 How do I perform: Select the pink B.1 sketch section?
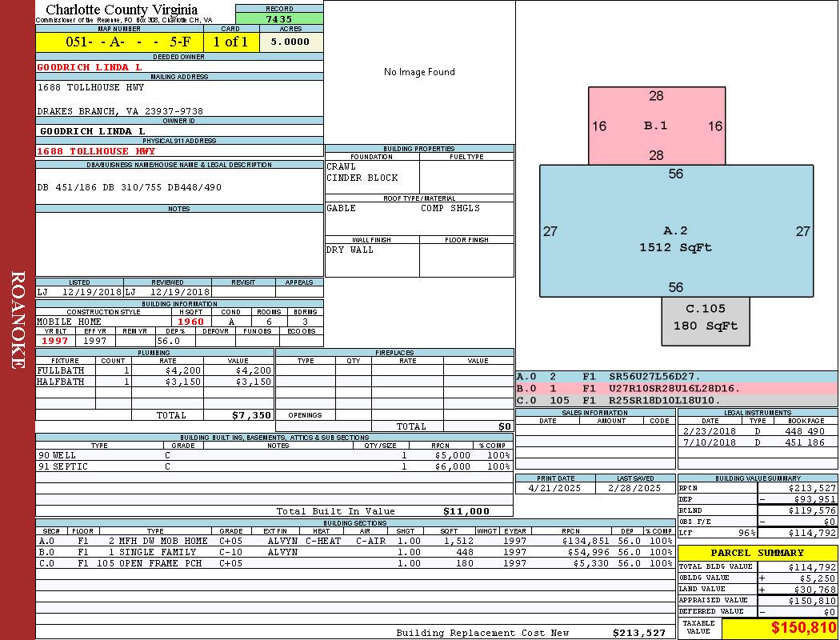[x=656, y=126]
